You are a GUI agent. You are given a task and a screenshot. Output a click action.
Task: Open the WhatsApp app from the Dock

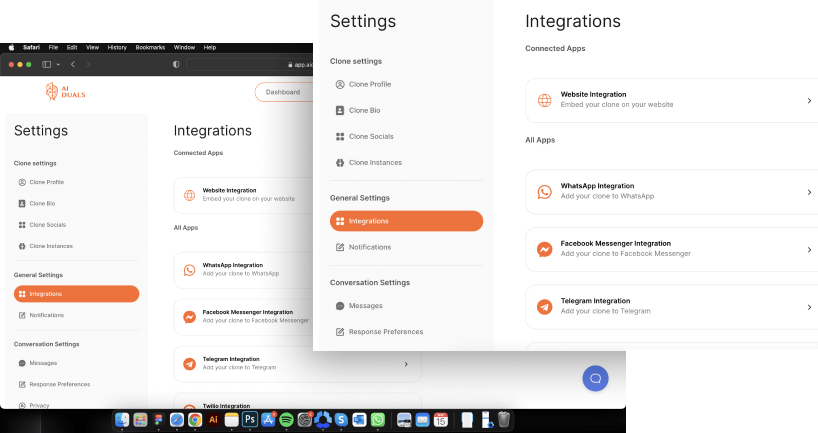point(378,419)
